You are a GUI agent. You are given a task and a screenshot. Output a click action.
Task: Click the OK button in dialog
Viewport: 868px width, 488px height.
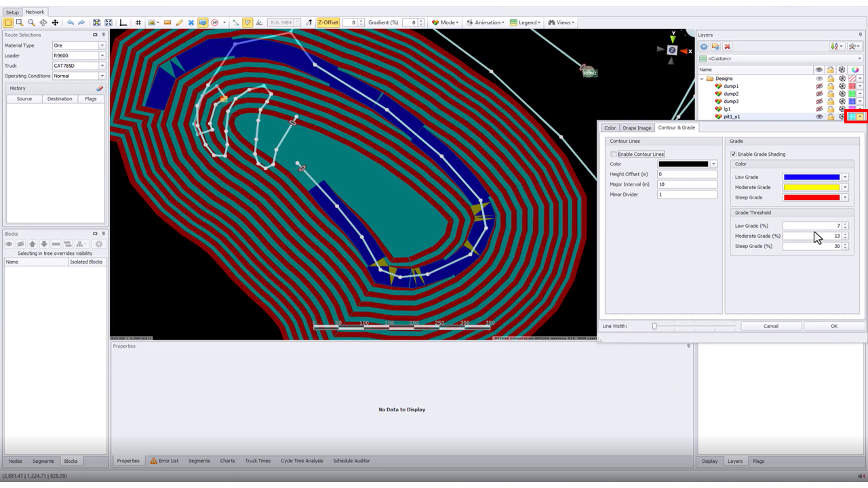[x=833, y=326]
